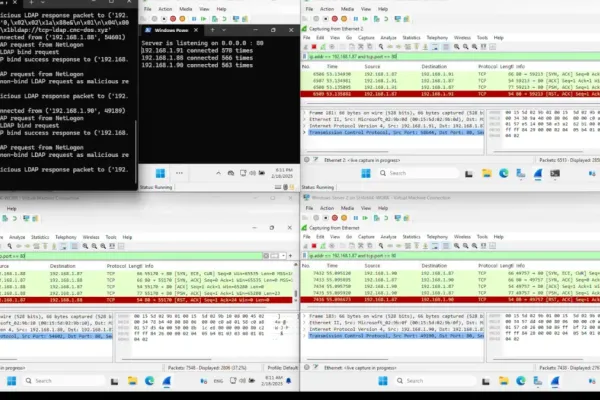The image size is (600, 400).
Task: Open capture file properties in Windows Server 2 status bar
Action: [316, 367]
